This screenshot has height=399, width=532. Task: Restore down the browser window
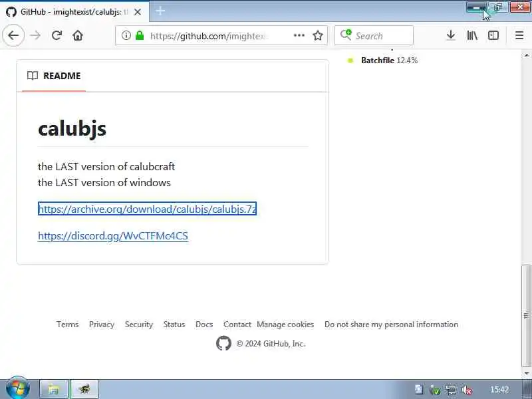pos(498,7)
